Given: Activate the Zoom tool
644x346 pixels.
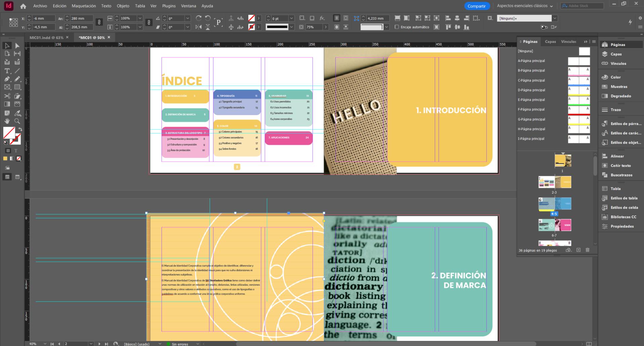Looking at the screenshot, I should coord(17,121).
